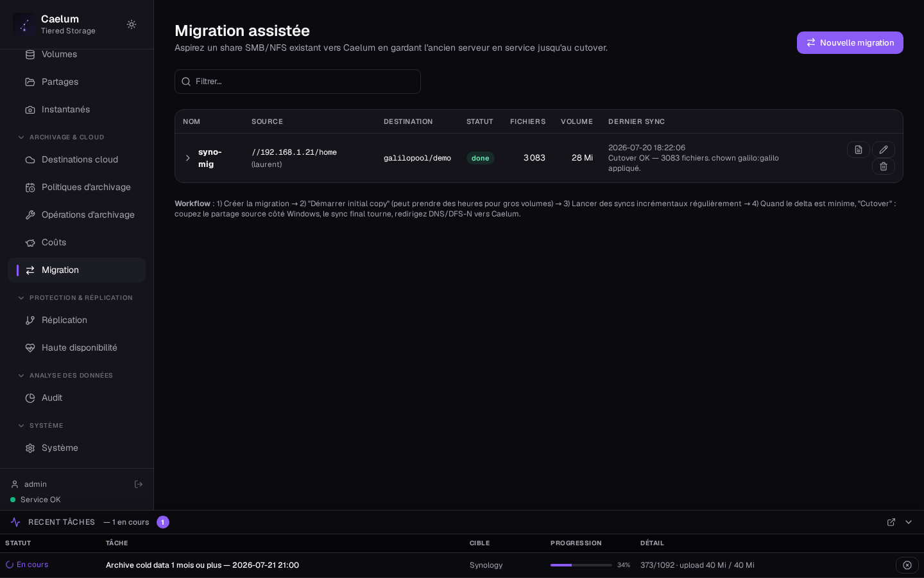Open Haute disponibilité page

[76, 347]
